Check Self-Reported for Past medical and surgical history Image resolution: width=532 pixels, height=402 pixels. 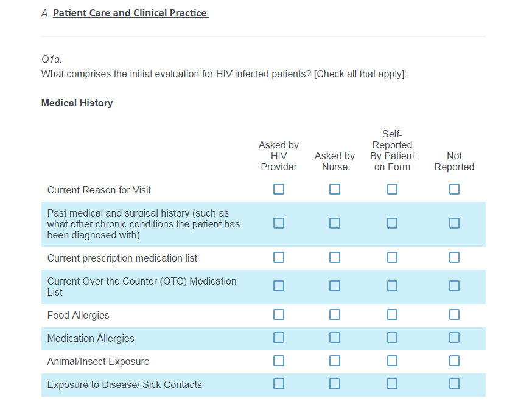click(392, 223)
